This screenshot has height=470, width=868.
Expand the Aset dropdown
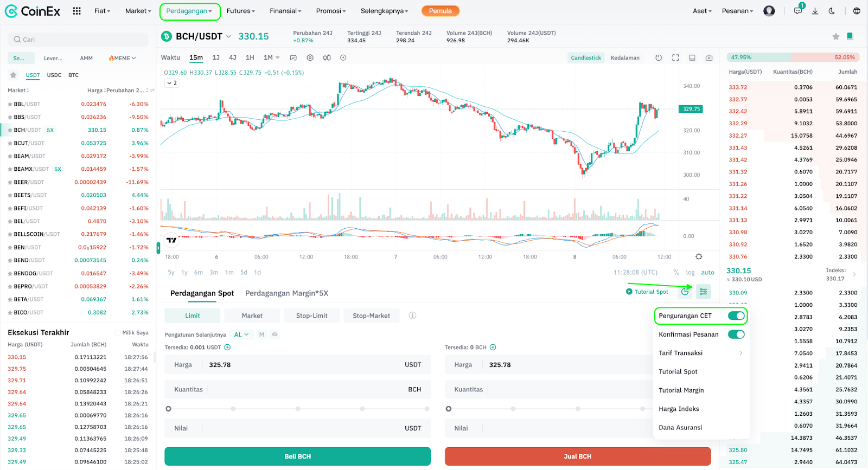point(702,11)
